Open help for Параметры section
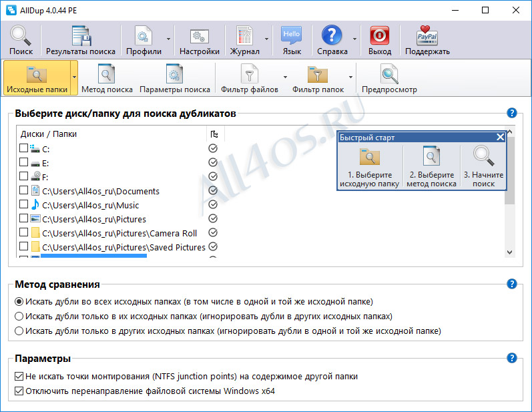 tap(512, 358)
